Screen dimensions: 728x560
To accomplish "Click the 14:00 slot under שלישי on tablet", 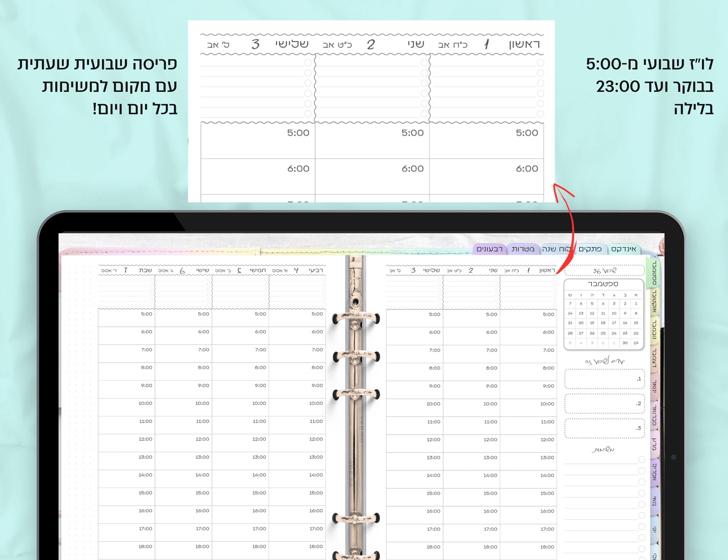I will (x=415, y=479).
